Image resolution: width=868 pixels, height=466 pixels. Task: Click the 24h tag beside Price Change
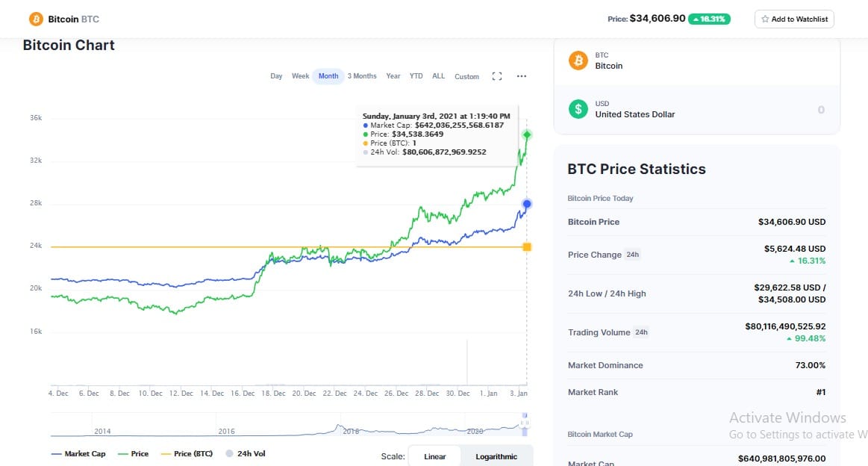[x=632, y=255]
